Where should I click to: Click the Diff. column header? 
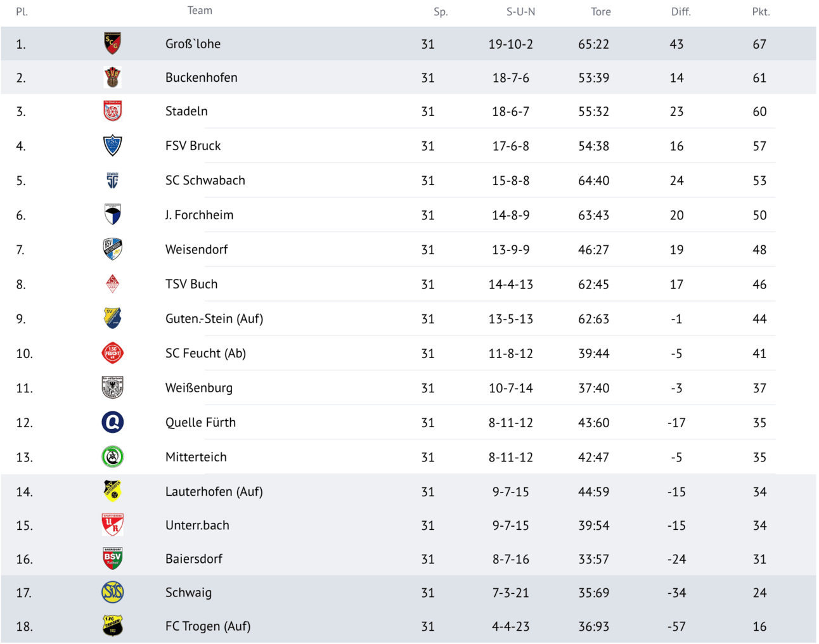click(680, 11)
